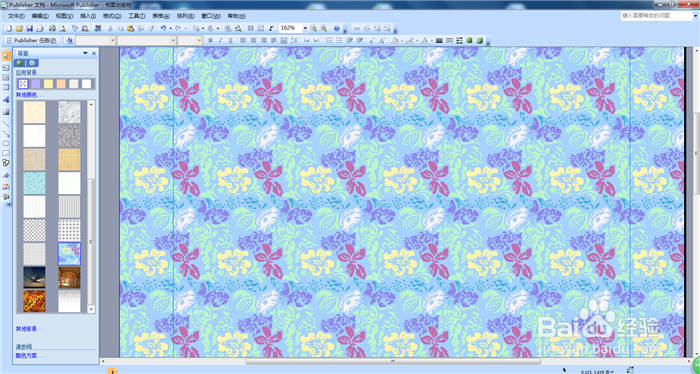Click the Open folder icon
This screenshot has width=700, height=374.
tap(19, 29)
